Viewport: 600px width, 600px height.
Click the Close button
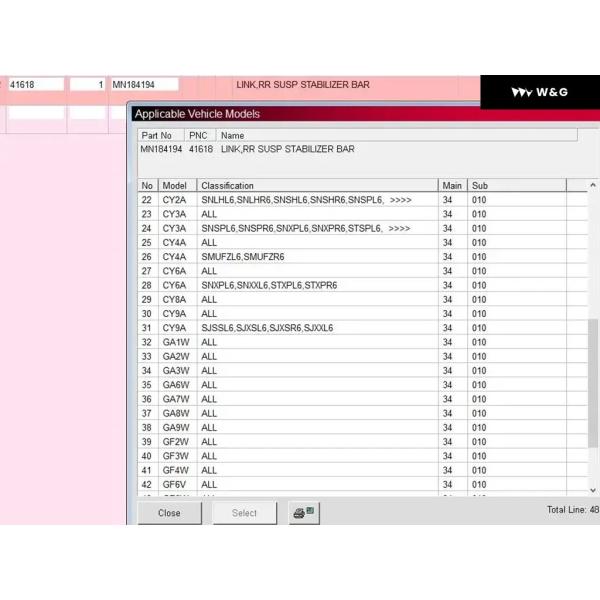tap(169, 513)
